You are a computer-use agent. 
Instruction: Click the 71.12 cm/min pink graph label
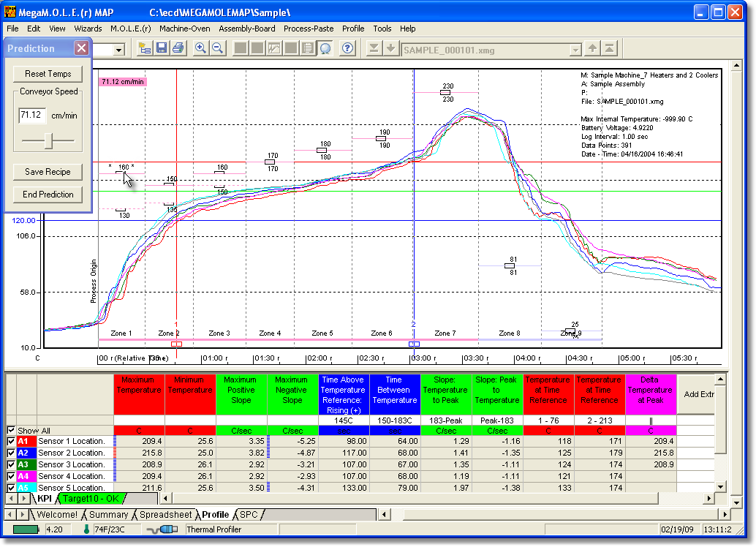[122, 81]
